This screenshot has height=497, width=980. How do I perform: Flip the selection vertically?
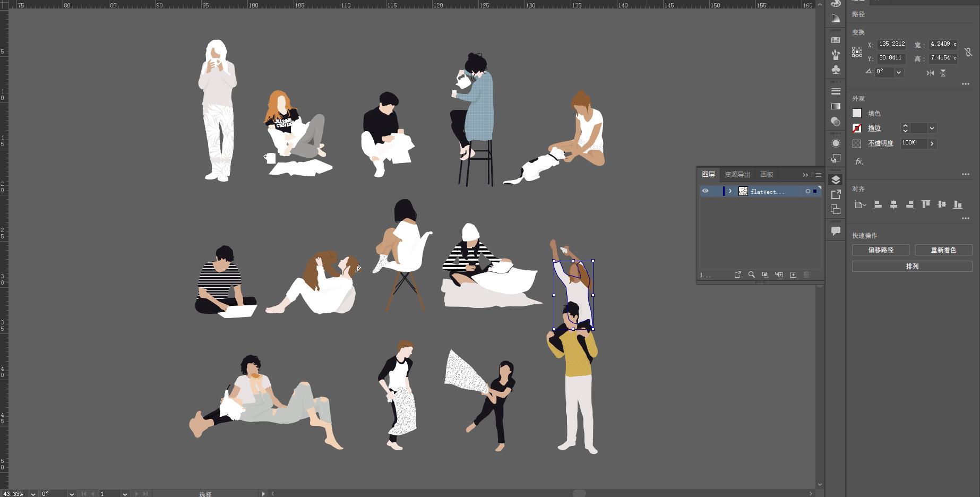[x=943, y=73]
